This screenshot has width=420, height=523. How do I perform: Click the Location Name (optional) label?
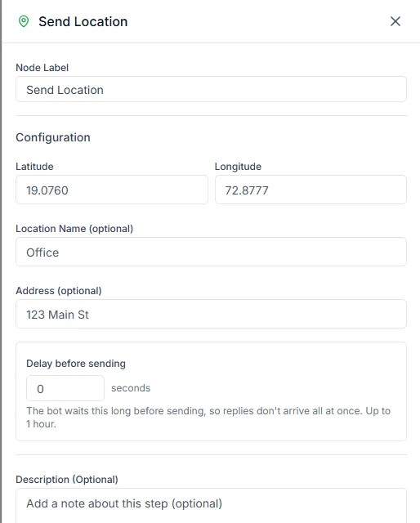pos(74,229)
